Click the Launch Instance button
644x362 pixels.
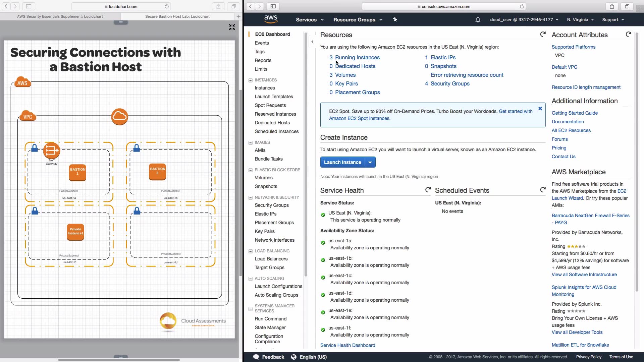click(x=342, y=162)
